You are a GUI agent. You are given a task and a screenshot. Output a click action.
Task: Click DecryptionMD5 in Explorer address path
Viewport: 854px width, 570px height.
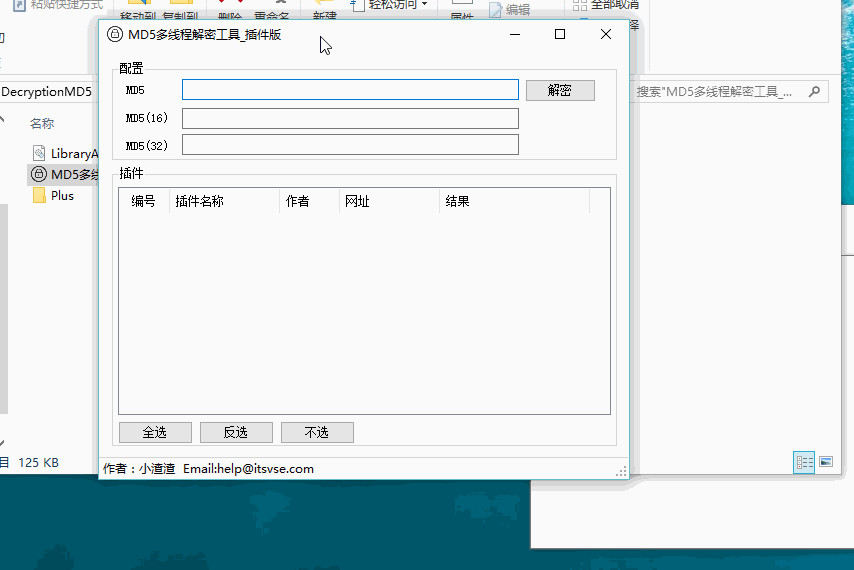click(47, 91)
